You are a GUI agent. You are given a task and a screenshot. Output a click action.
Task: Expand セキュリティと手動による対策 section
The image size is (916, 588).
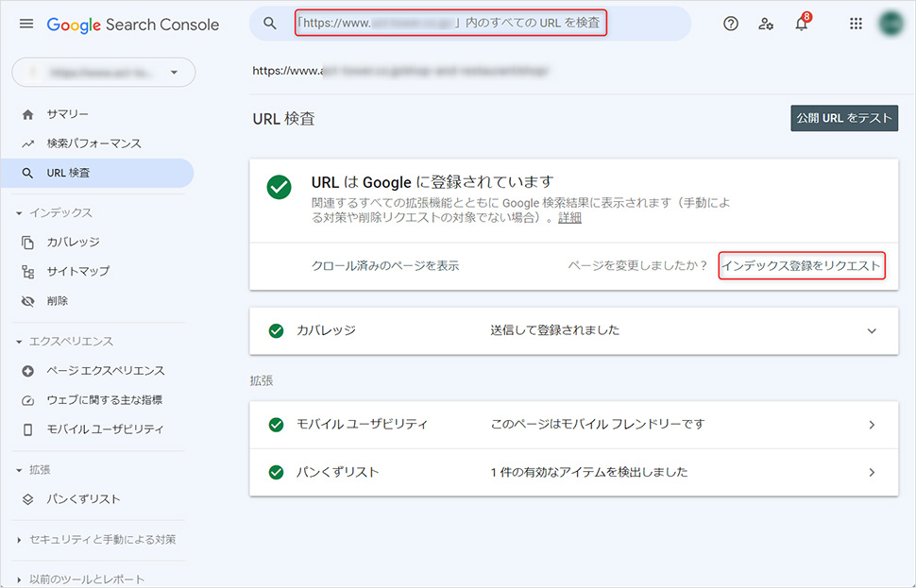pyautogui.click(x=96, y=540)
